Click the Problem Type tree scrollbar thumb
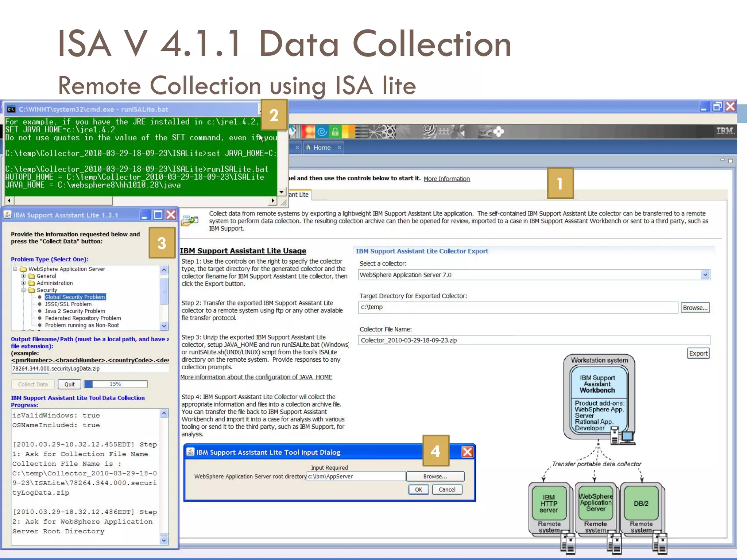 [x=164, y=291]
